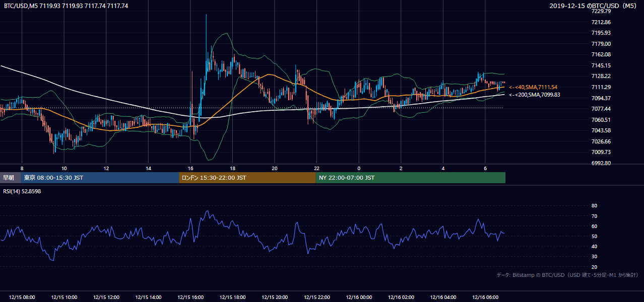Click the RSI(14) 52.8598 indicator label
The image size is (644, 302).
22,191
